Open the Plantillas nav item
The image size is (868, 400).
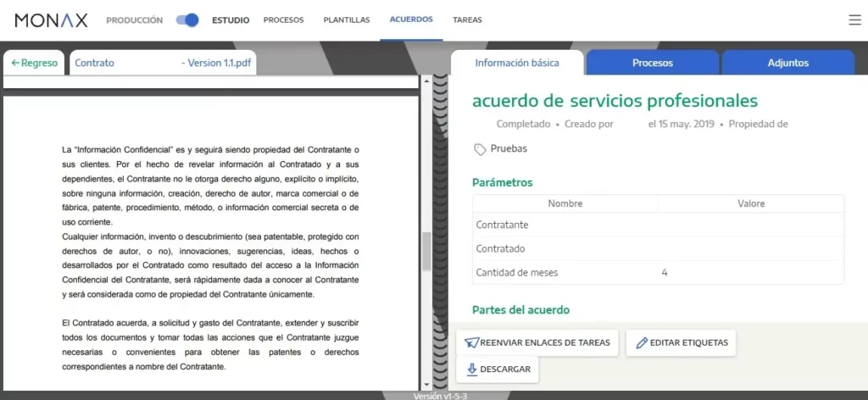(x=347, y=20)
